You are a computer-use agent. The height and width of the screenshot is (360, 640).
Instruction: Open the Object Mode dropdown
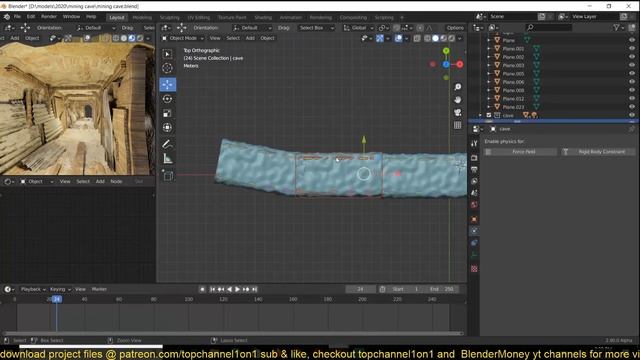coord(183,38)
